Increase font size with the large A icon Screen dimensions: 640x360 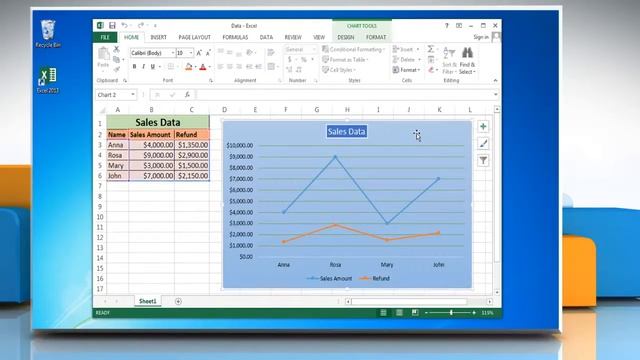coord(199,53)
